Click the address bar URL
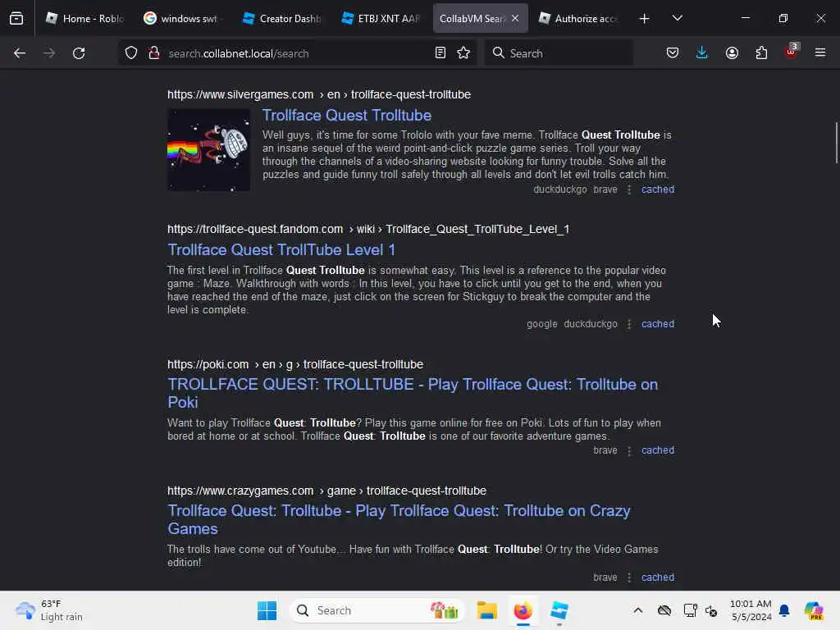Screen dimensions: 840x630 pyautogui.click(x=239, y=53)
